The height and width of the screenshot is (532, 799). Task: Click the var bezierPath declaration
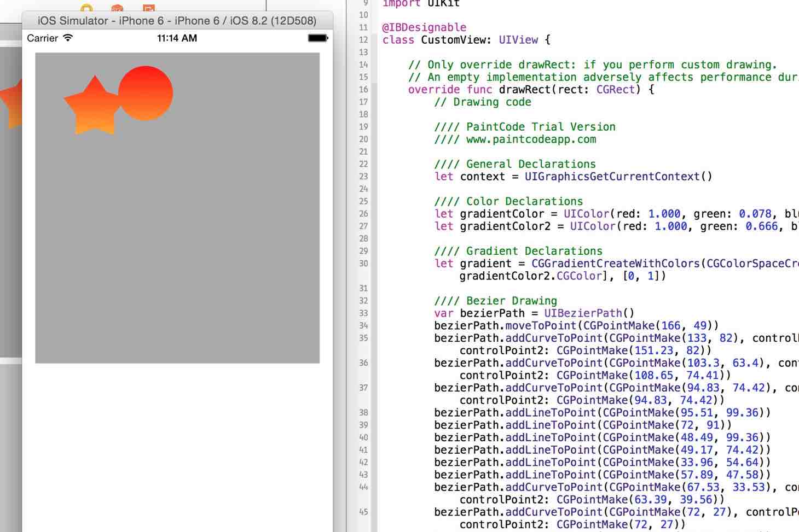pyautogui.click(x=534, y=313)
